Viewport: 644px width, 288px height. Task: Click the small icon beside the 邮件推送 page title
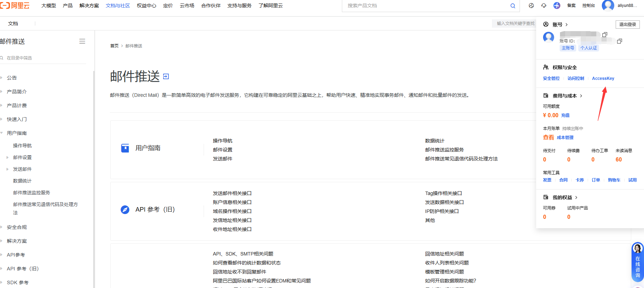click(x=166, y=76)
